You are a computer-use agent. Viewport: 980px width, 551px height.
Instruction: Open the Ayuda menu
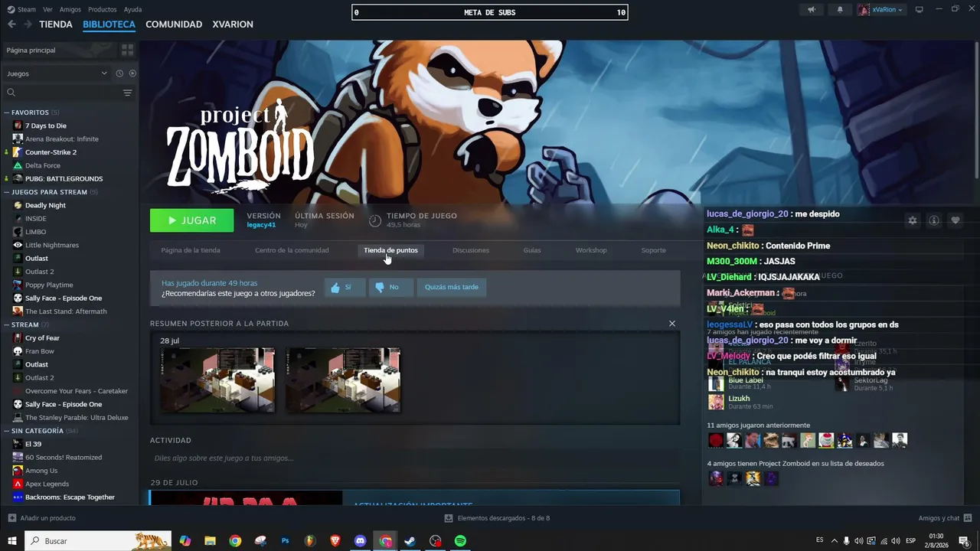tap(132, 10)
